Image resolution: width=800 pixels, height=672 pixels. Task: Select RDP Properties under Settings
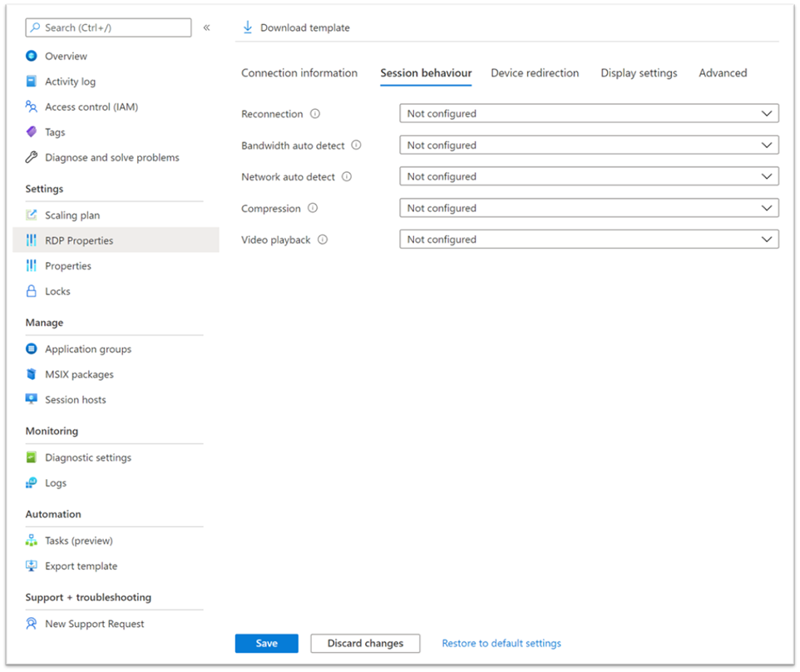coord(116,240)
